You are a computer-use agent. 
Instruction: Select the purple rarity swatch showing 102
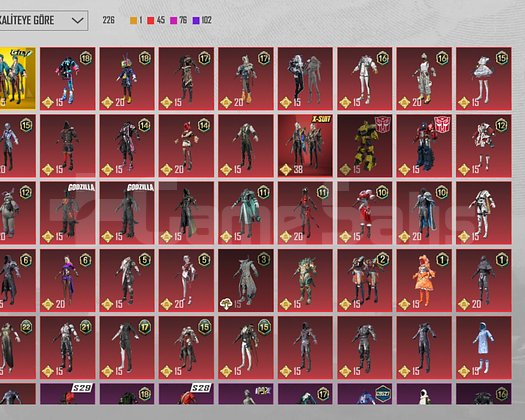196,20
